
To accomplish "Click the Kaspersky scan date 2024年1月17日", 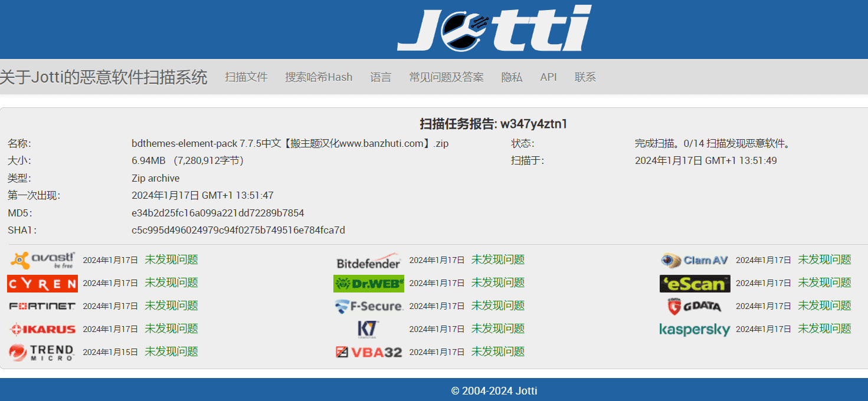I will pos(764,329).
